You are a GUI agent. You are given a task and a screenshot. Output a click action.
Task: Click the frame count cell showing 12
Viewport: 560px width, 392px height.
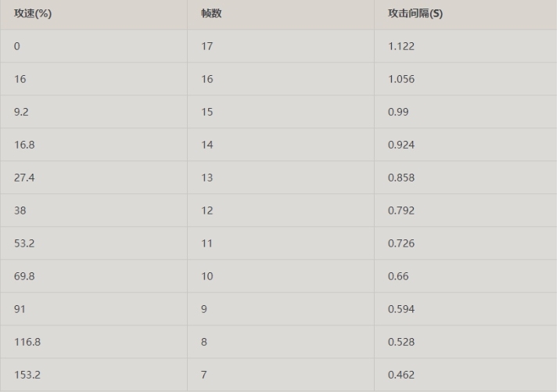coord(207,210)
